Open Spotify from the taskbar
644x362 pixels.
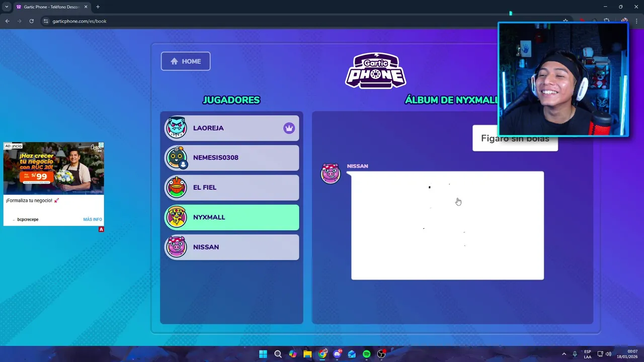(366, 354)
